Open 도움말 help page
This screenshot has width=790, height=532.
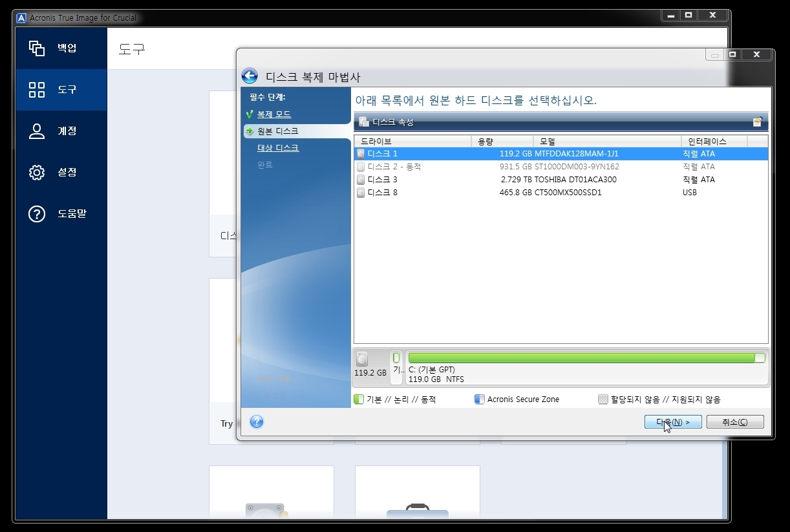(61, 213)
